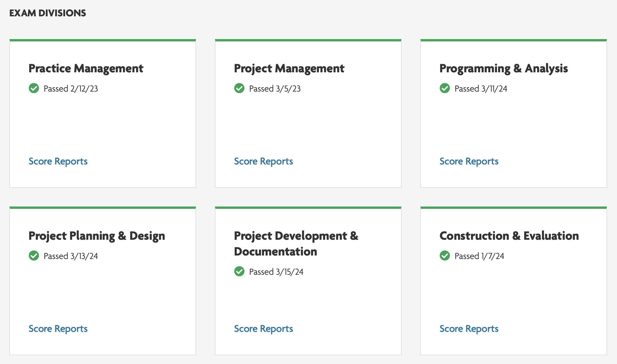
Task: Click the Construction & Evaluation heading
Action: [x=509, y=236]
